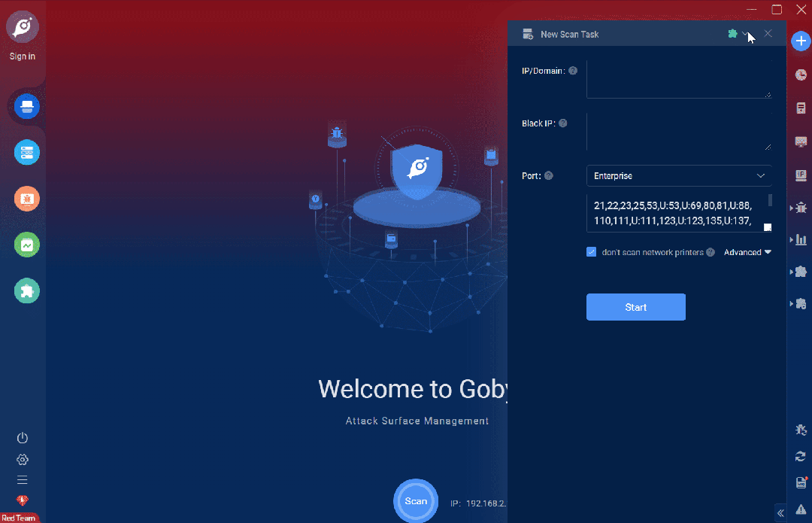Click the sync arrows icon lower right

click(801, 456)
